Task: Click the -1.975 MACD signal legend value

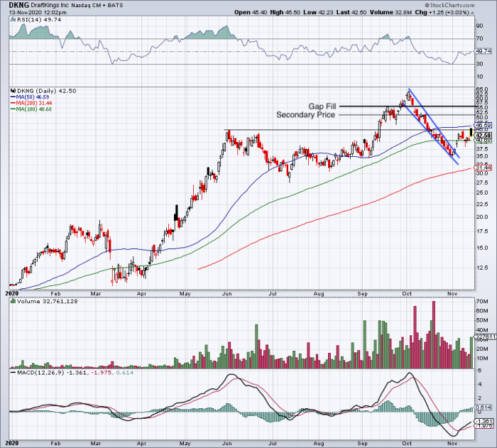Action: tap(102, 373)
